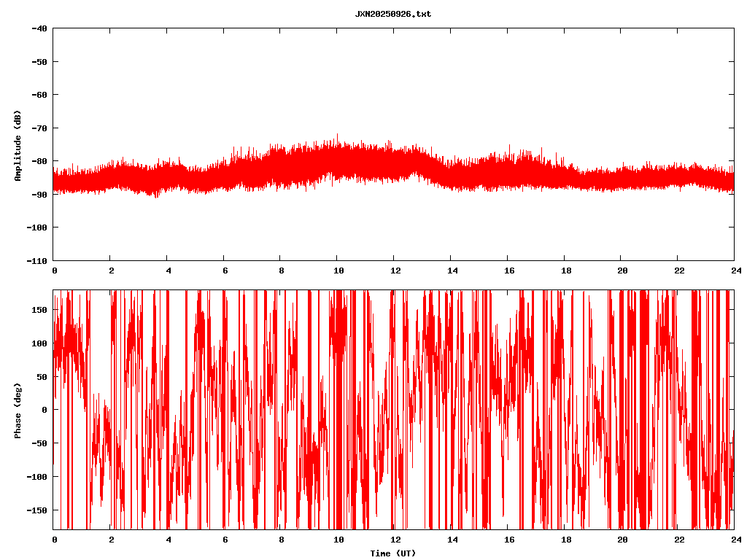Click the Amplitude (dB) axis label

tap(18, 145)
